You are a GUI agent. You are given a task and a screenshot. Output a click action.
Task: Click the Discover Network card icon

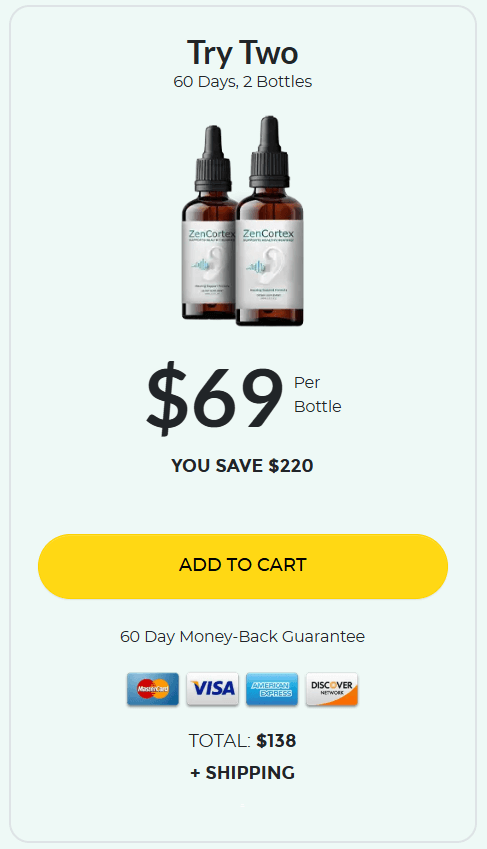pyautogui.click(x=332, y=689)
